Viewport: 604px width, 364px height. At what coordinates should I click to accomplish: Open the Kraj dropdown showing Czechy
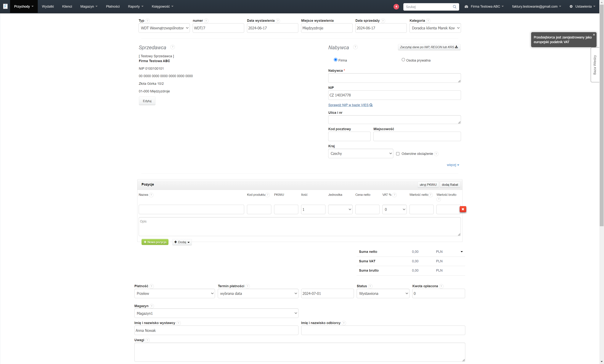pyautogui.click(x=361, y=153)
